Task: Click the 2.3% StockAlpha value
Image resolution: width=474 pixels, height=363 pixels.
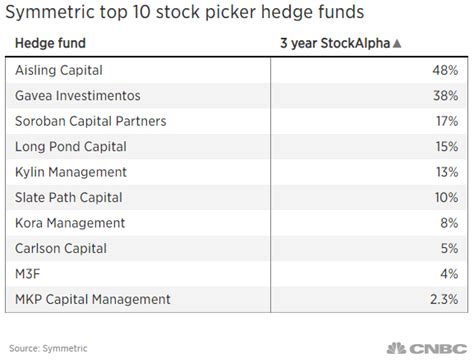Action: pyautogui.click(x=444, y=299)
